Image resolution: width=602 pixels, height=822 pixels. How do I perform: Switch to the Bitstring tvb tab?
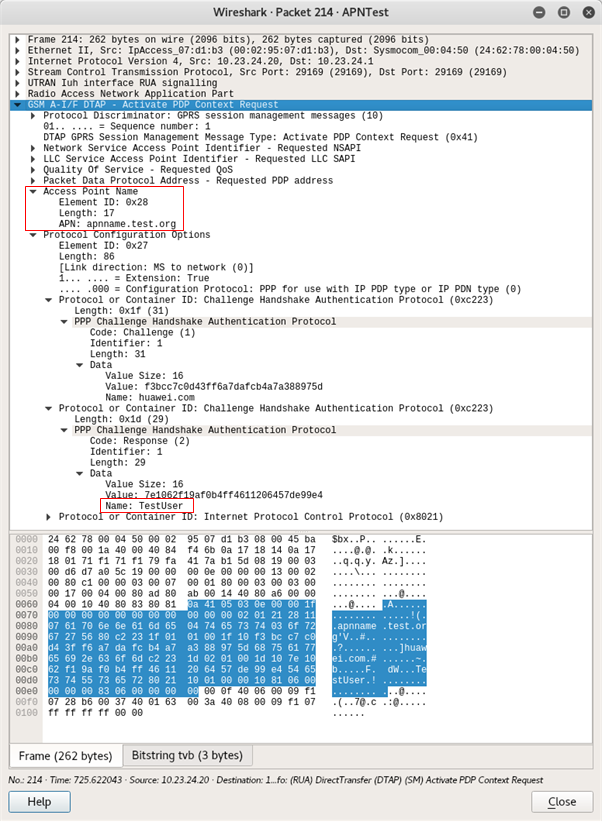click(x=187, y=754)
